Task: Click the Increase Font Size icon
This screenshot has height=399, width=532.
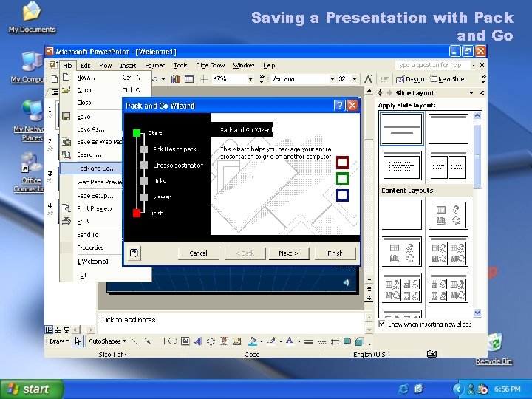Action: pyautogui.click(x=368, y=79)
